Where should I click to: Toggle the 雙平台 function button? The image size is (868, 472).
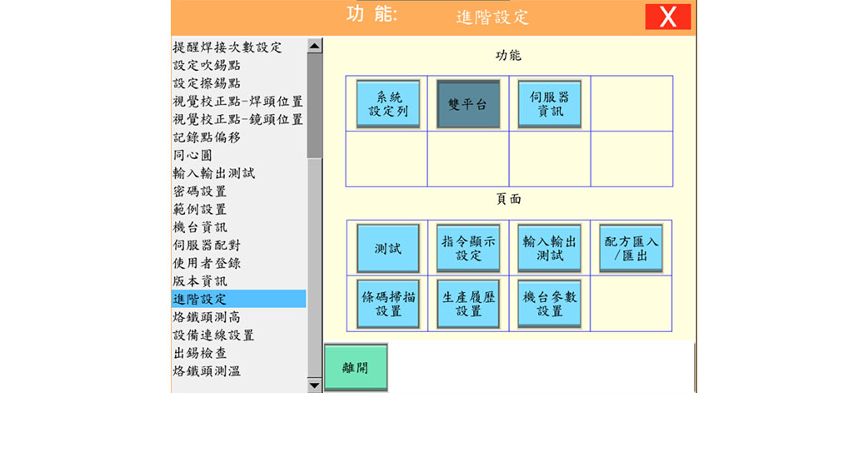pyautogui.click(x=468, y=104)
